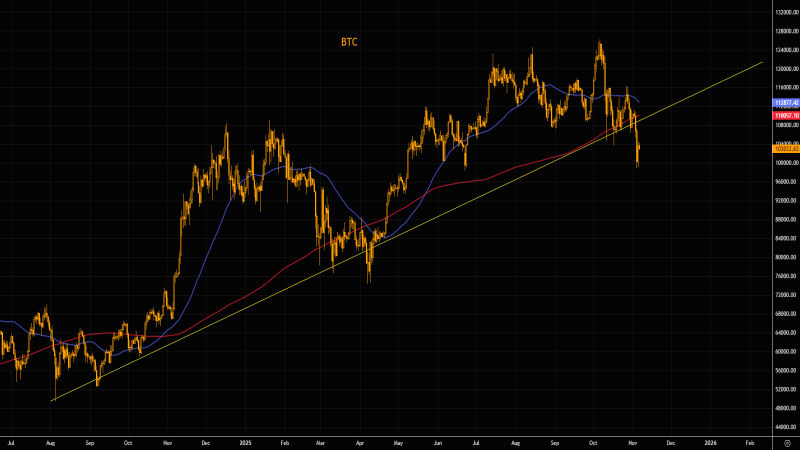Click the 2025 label on time axis
The height and width of the screenshot is (450, 800).
(x=246, y=440)
